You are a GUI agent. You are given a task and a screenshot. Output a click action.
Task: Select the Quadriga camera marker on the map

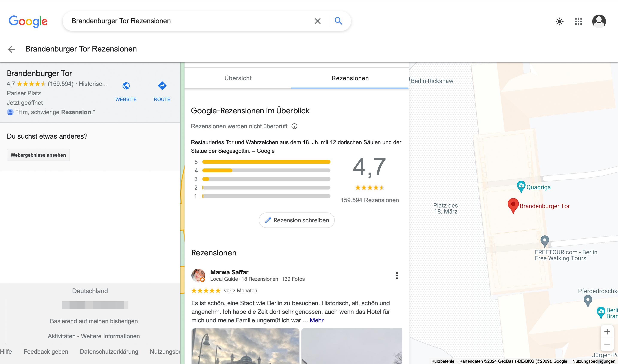pyautogui.click(x=521, y=187)
